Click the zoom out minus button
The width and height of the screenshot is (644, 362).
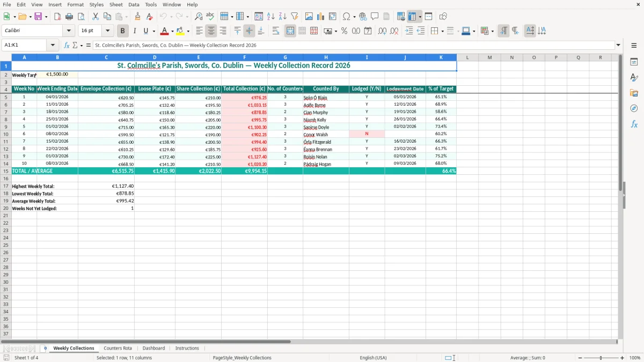580,358
